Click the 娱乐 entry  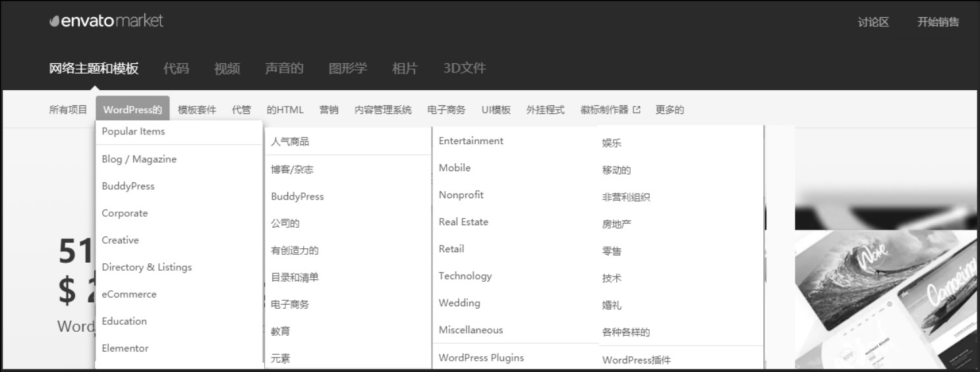pyautogui.click(x=612, y=144)
